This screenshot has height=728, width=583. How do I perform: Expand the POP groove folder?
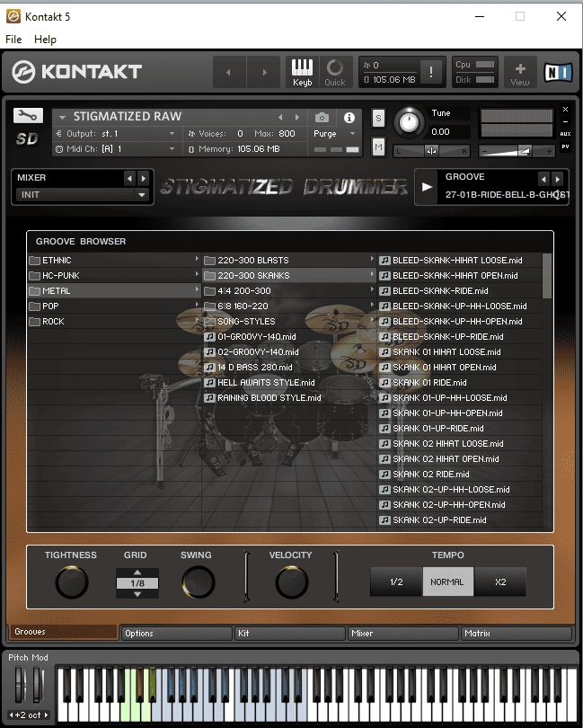pos(114,306)
